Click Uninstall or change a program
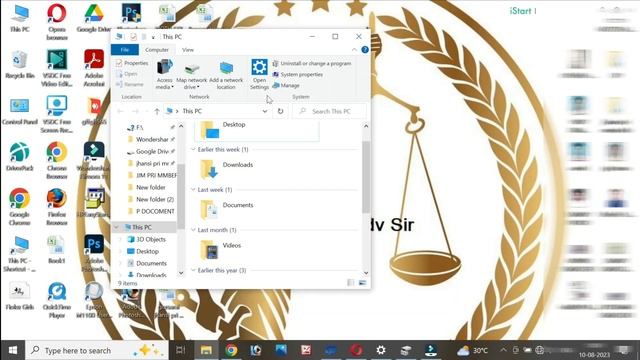 [x=311, y=64]
